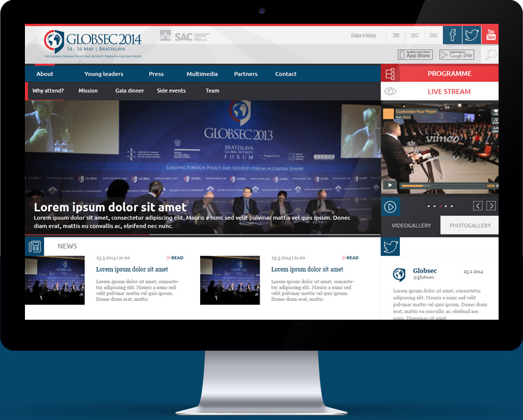Click the News section newspaper icon
The image size is (523, 420).
pyautogui.click(x=34, y=247)
